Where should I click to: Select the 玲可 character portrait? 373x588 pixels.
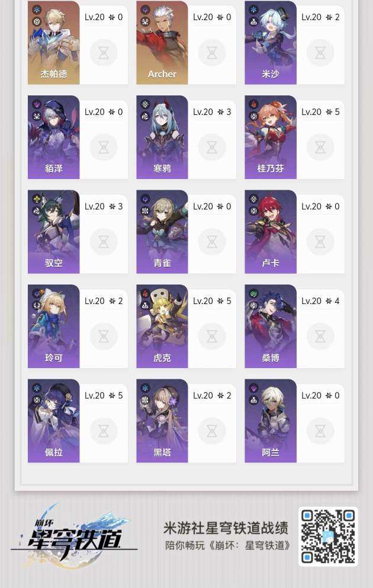[x=53, y=326]
